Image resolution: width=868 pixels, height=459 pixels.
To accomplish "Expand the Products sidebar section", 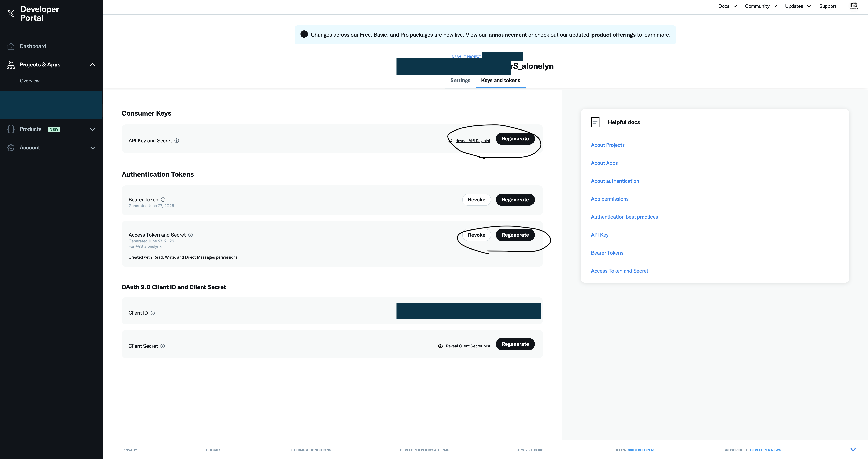I will click(93, 130).
